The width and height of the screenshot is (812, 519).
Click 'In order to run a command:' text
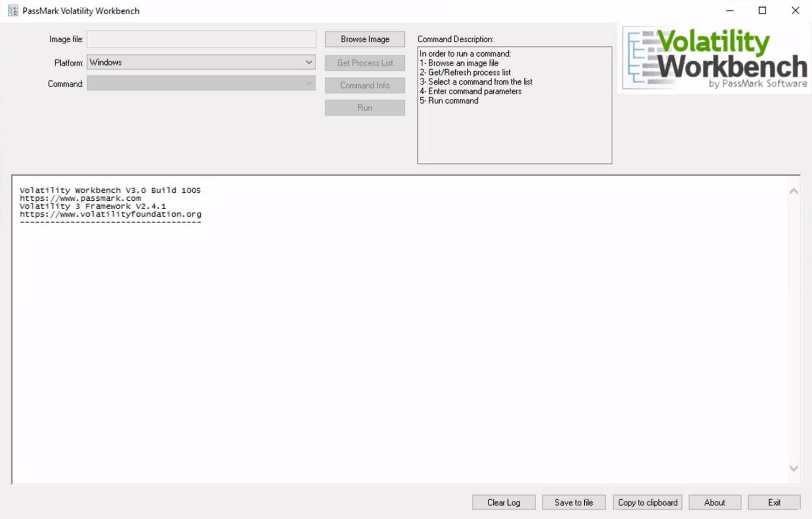pos(465,54)
